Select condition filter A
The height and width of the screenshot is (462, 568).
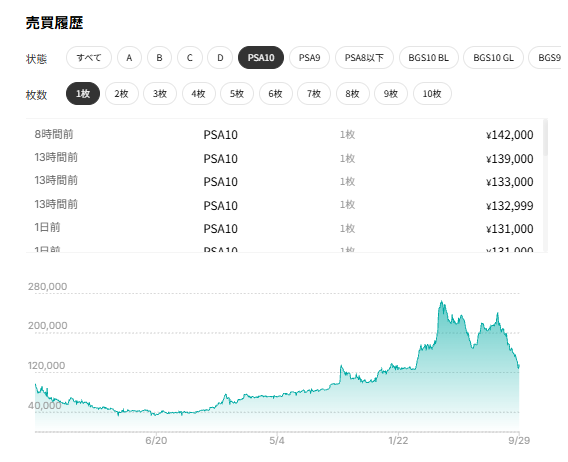tap(129, 58)
